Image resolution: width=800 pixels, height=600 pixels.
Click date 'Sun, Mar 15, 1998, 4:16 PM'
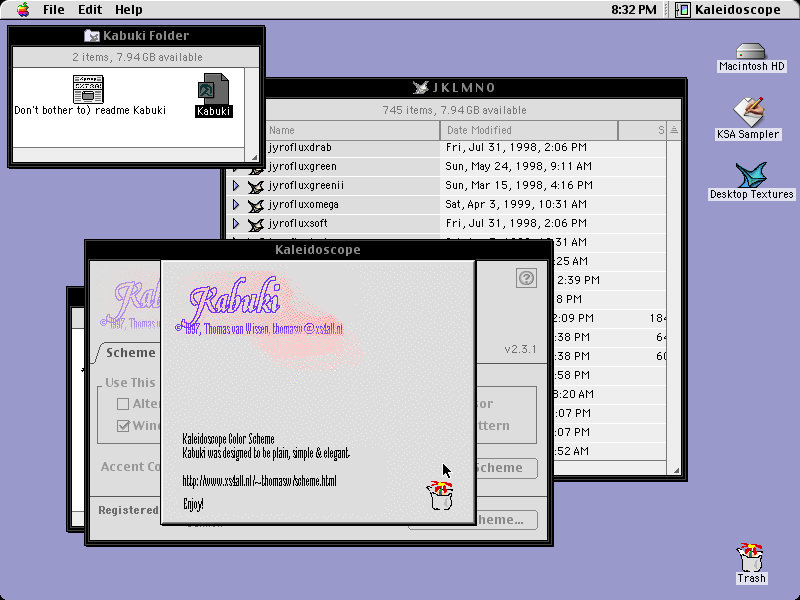coord(519,185)
